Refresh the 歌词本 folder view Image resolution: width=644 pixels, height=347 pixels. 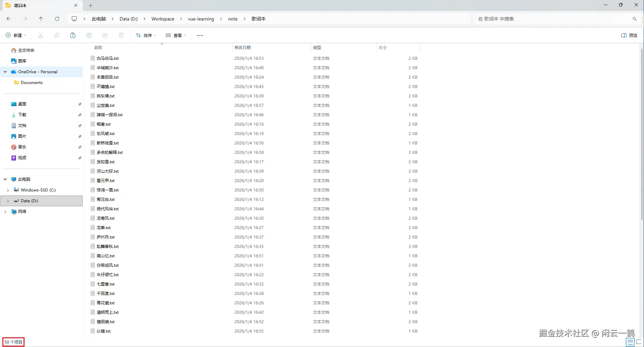[57, 19]
